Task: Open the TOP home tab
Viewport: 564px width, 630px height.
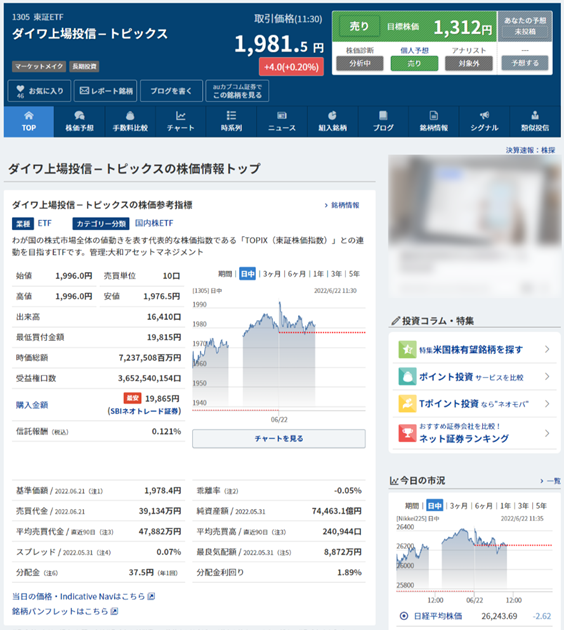Action: point(29,122)
